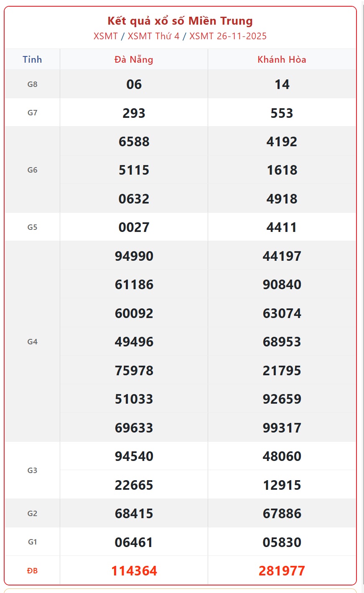Image resolution: width=364 pixels, height=593 pixels.
Task: Click the Kết quả xổ số Miền Trung heading
Action: click(x=180, y=21)
